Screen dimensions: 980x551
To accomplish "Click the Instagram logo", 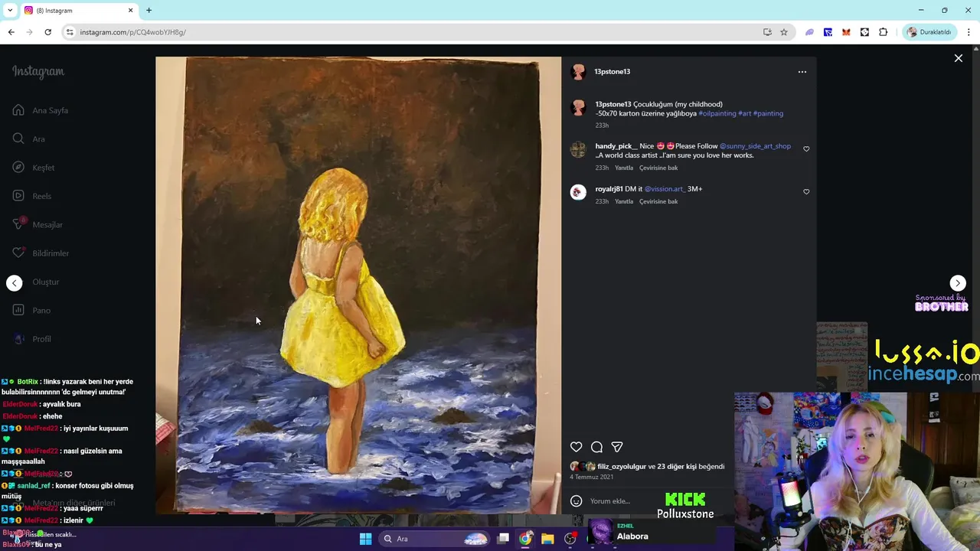I will click(38, 71).
